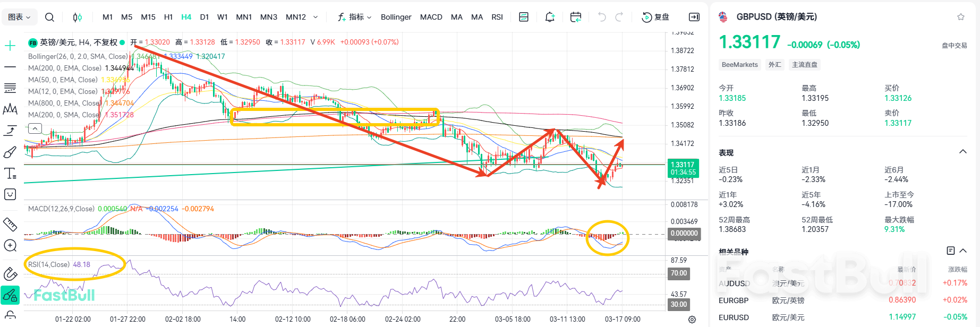The width and height of the screenshot is (980, 327).
Task: Add the Bollinger indicator shortcut
Action: coord(396,17)
